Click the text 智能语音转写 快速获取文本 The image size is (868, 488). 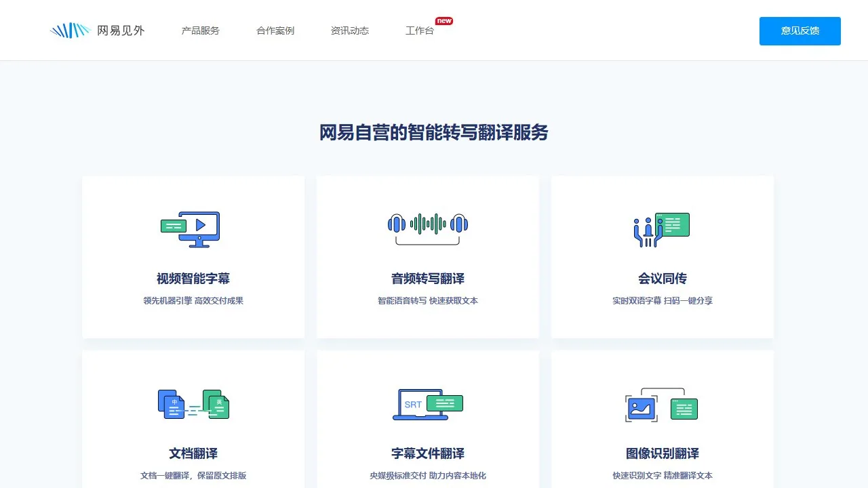pyautogui.click(x=428, y=301)
